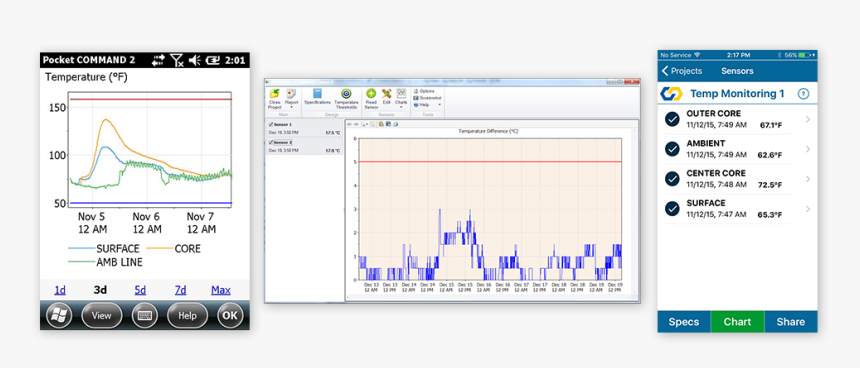Click the chart toolbar back arrow
Screen dimensions: 860x368
[349, 124]
